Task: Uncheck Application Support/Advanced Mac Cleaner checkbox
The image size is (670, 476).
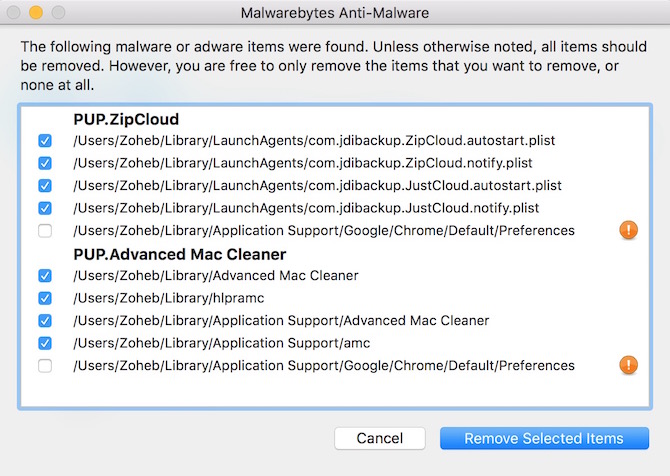Action: point(45,321)
